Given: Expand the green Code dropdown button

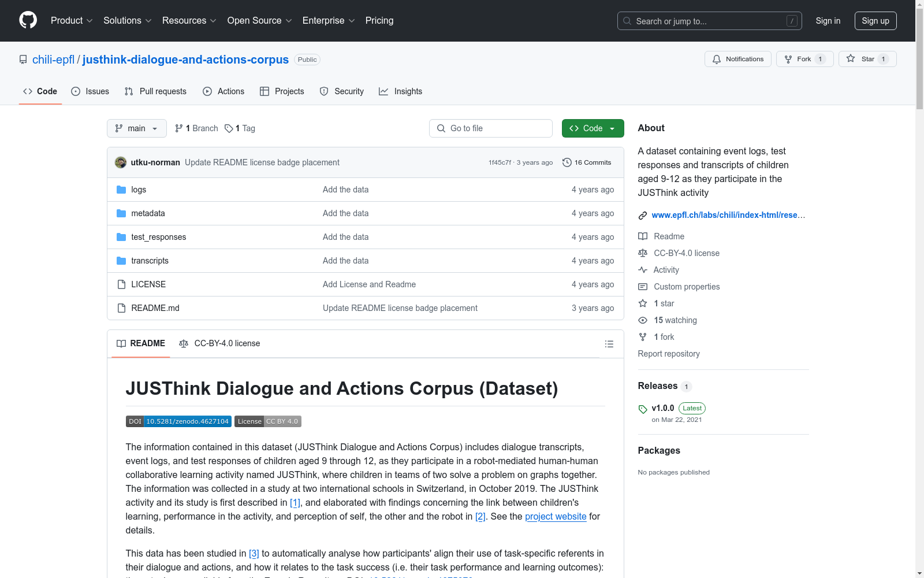Looking at the screenshot, I should (593, 128).
